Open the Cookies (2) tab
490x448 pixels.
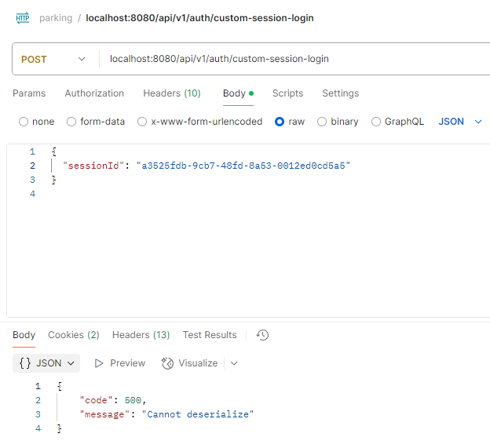point(74,335)
